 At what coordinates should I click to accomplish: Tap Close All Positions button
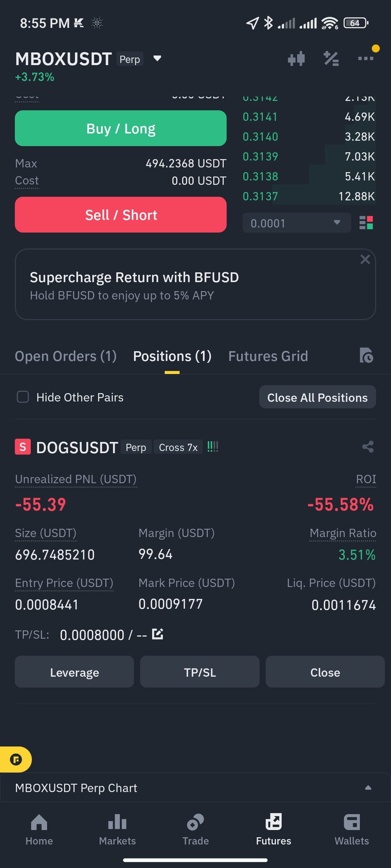tap(318, 397)
